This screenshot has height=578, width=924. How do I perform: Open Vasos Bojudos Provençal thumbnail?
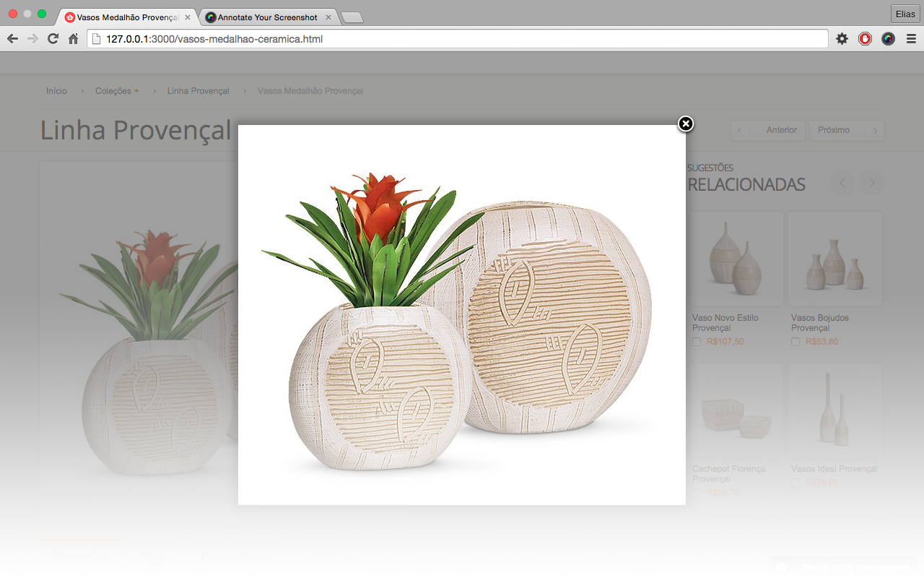click(x=835, y=259)
